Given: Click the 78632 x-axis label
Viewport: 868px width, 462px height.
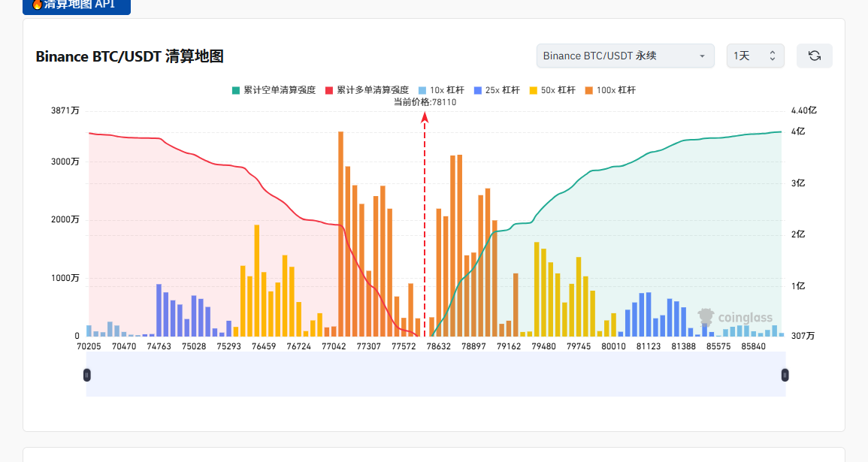Looking at the screenshot, I should tap(438, 346).
